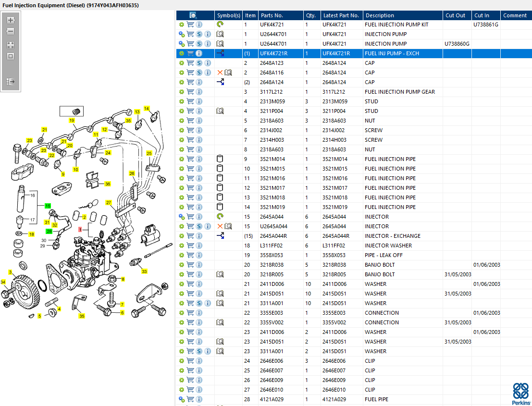Sort by the Symbol(s) column header
Screen dimensions: 532x406
[228, 15]
